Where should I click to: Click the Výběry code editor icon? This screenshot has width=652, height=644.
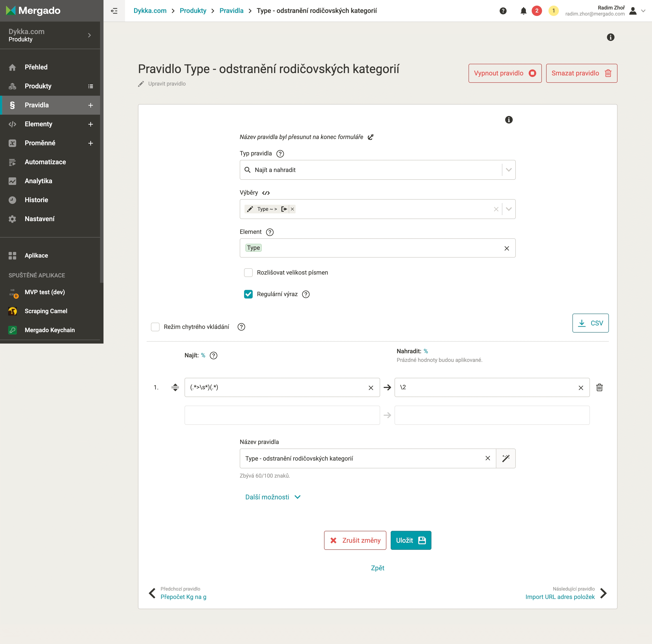pyautogui.click(x=266, y=193)
